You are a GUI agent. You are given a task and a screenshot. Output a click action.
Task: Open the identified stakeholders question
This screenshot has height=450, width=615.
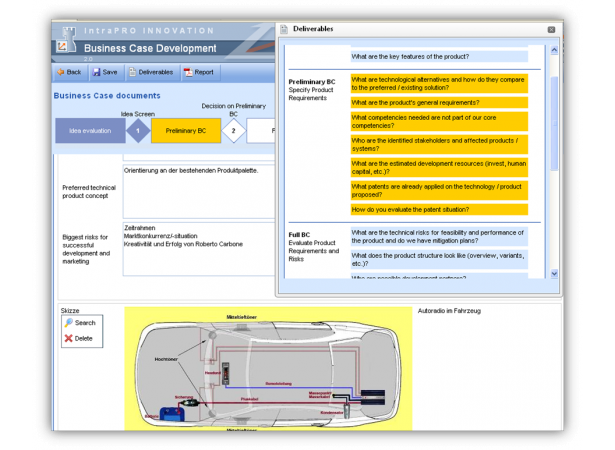tap(439, 144)
